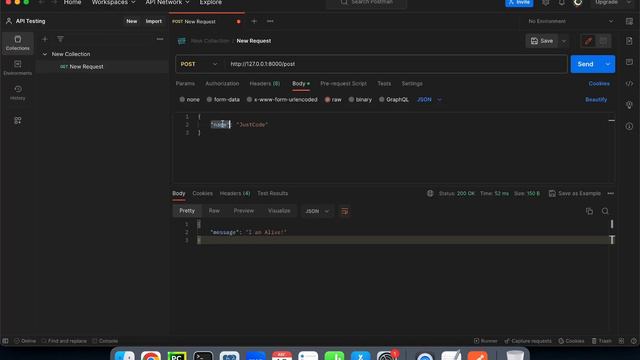Select the form-data body type radio
Screen dimensions: 640x360
point(209,100)
